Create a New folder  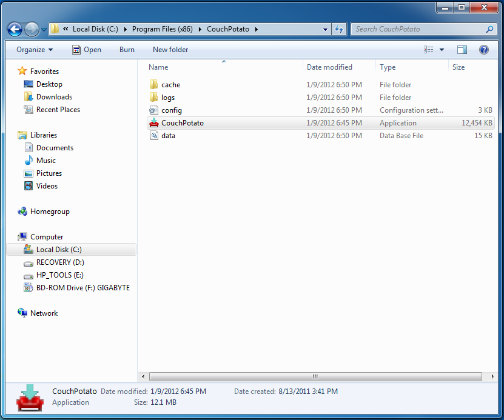(x=170, y=50)
